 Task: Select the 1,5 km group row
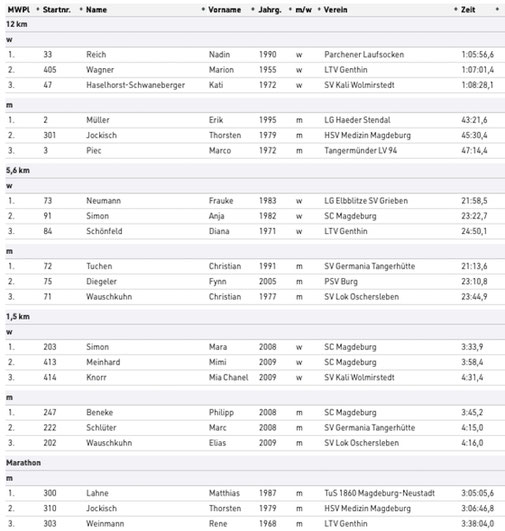tap(255, 317)
